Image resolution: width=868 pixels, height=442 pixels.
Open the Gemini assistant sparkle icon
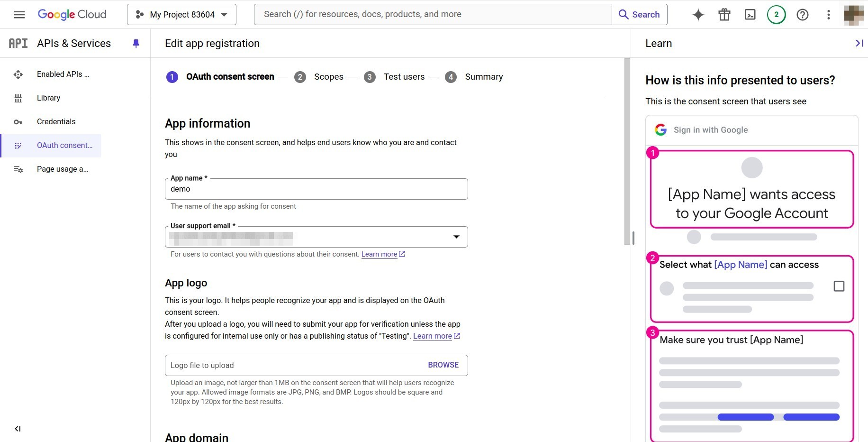tap(697, 15)
